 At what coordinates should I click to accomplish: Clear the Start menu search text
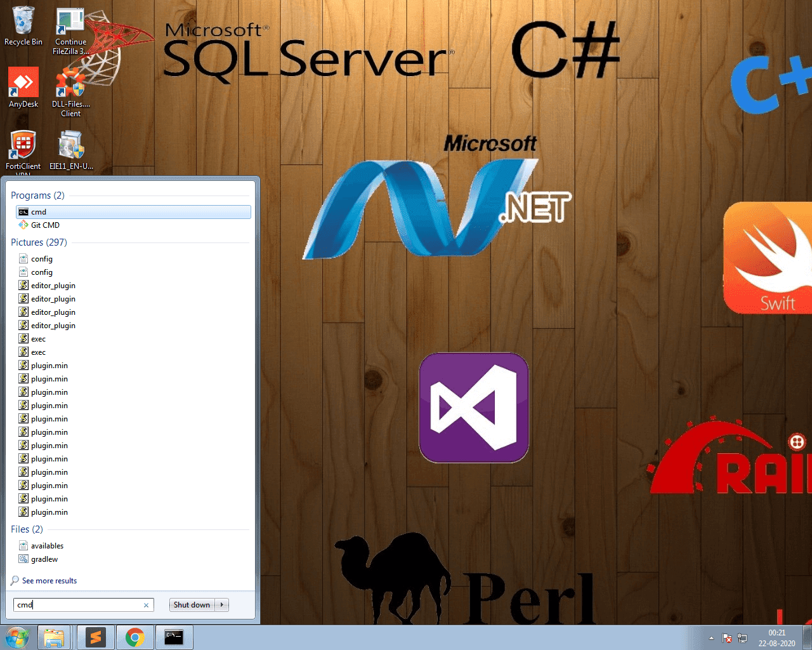point(147,605)
